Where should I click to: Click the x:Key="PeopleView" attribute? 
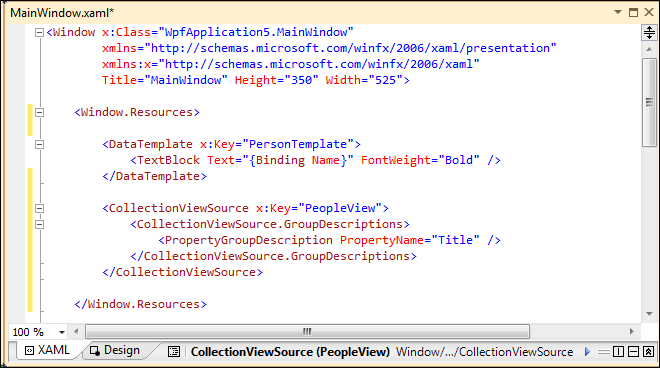(x=319, y=208)
